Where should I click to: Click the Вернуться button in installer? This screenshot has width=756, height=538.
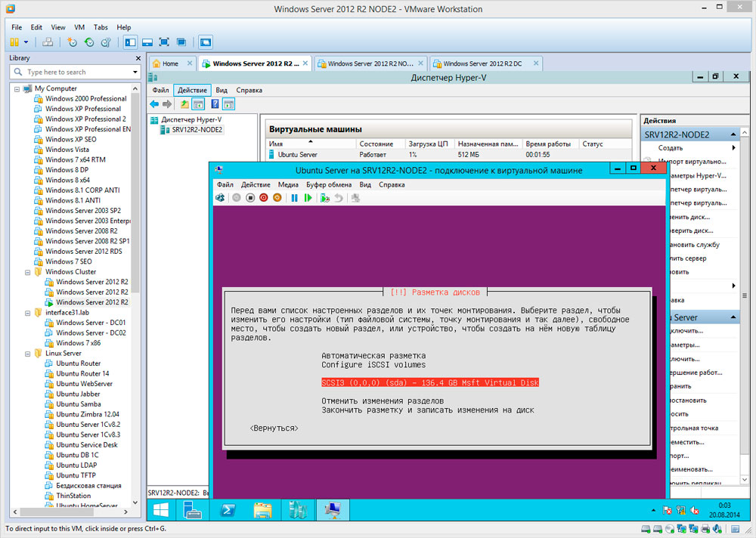[x=274, y=428]
